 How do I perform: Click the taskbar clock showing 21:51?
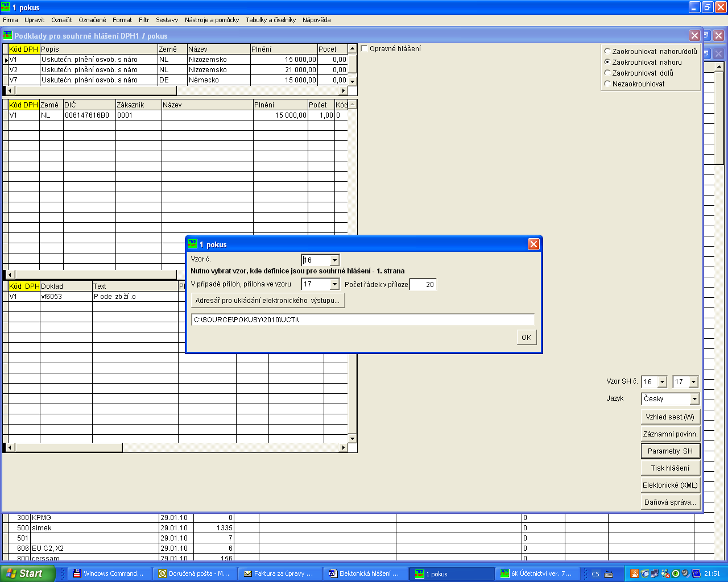[712, 574]
